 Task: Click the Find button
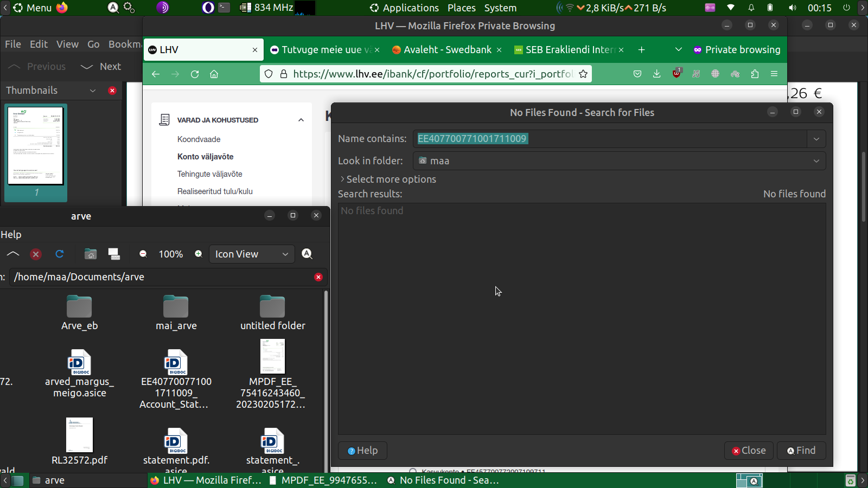tap(801, 451)
